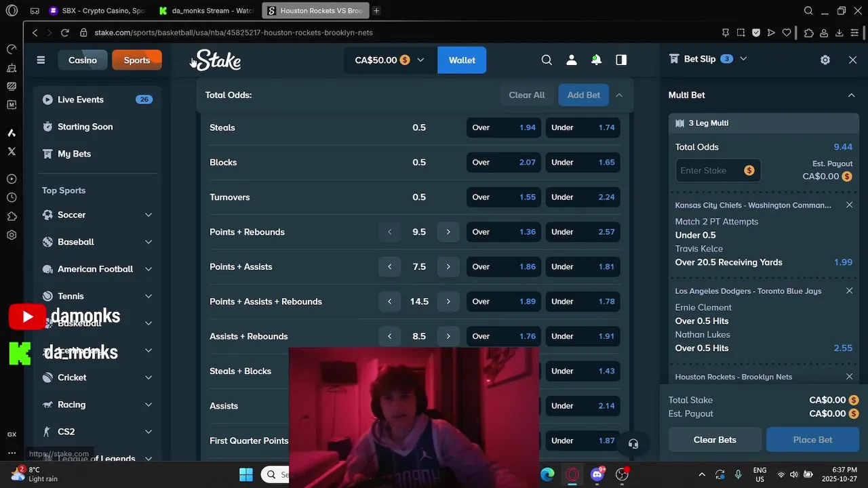Viewport: 868px width, 488px height.
Task: Open Starting Soon in sidebar
Action: coord(97,127)
